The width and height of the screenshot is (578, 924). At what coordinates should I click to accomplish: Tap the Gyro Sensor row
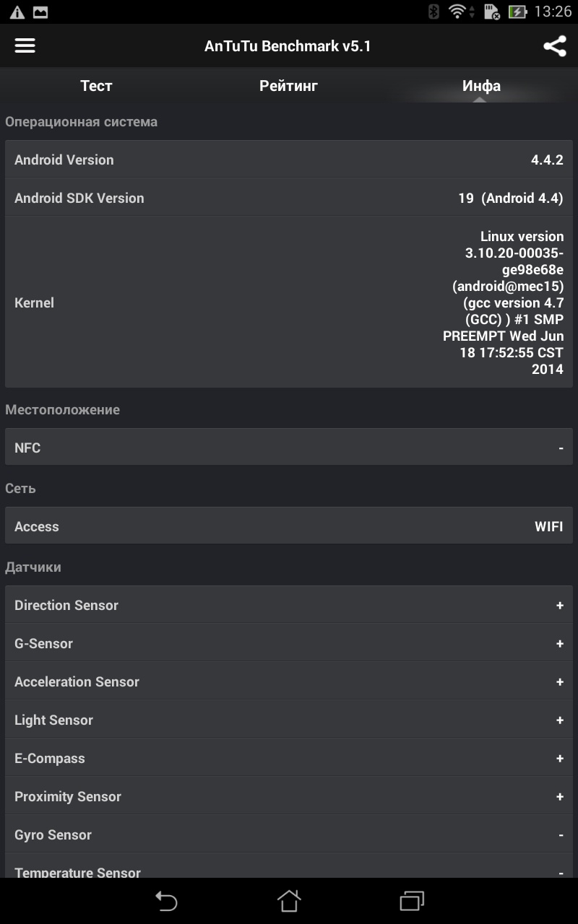(289, 834)
